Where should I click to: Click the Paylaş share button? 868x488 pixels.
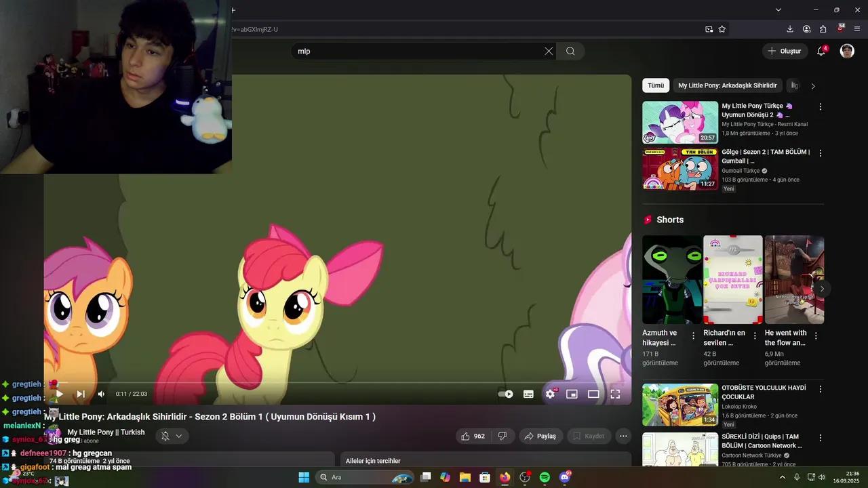tap(541, 436)
